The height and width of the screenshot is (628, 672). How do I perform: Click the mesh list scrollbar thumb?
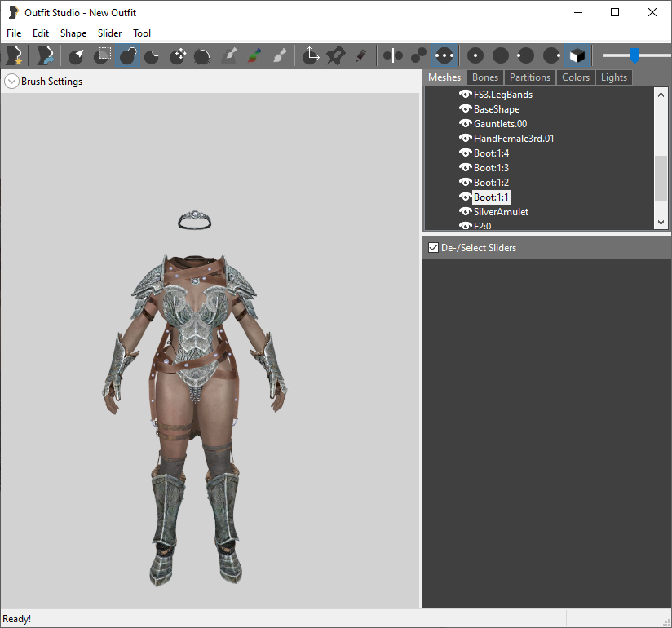pyautogui.click(x=661, y=178)
